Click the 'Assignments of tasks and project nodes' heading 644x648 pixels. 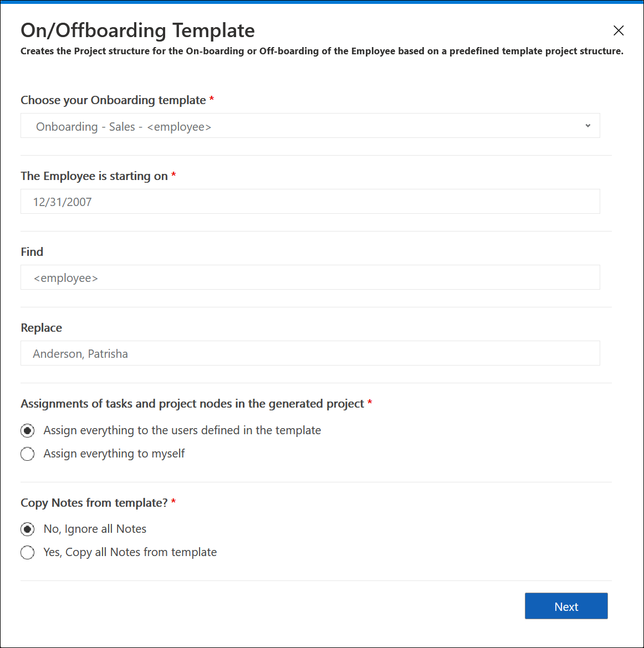[x=192, y=404]
